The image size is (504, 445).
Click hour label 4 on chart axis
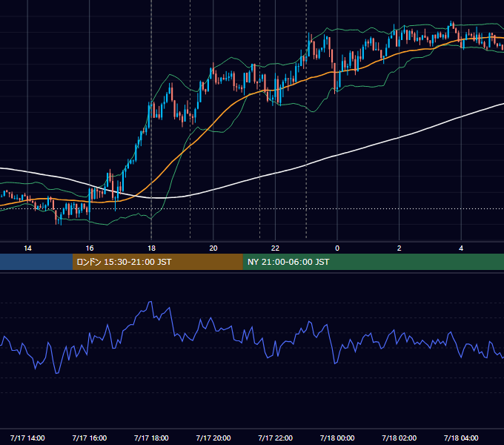461,248
